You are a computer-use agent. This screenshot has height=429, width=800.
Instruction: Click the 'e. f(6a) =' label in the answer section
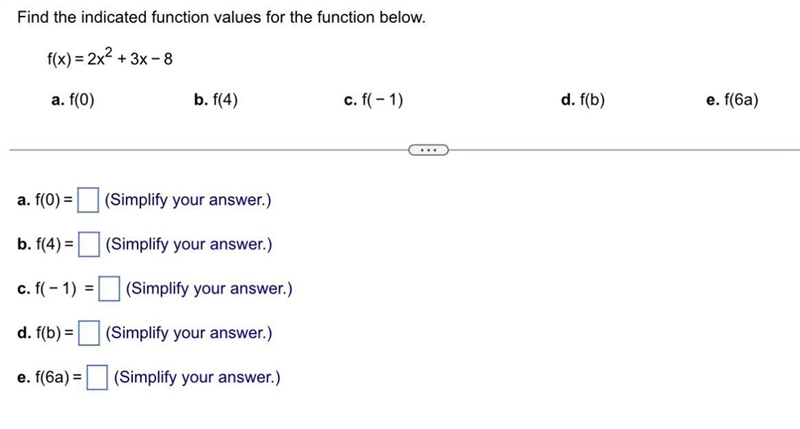tap(49, 377)
